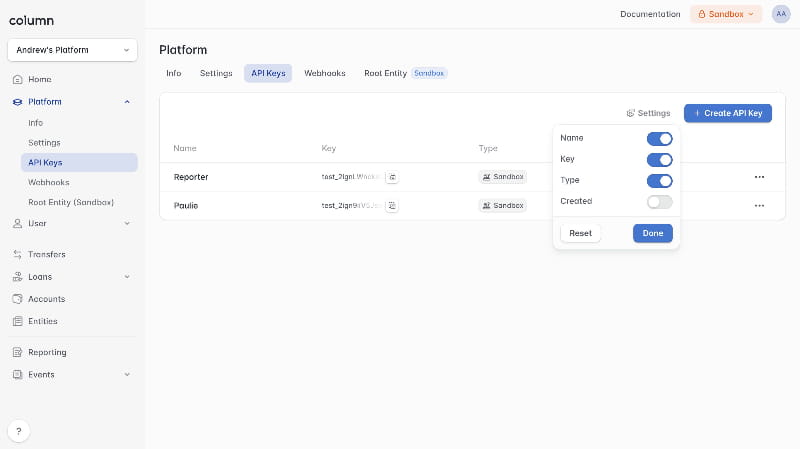This screenshot has width=800, height=449.
Task: Switch to the Info tab
Action: pyautogui.click(x=173, y=73)
